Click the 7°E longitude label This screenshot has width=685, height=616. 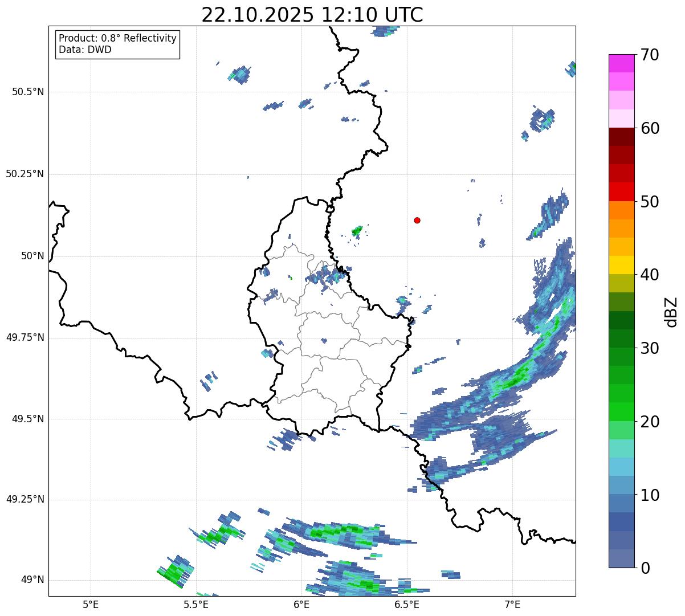pos(512,604)
